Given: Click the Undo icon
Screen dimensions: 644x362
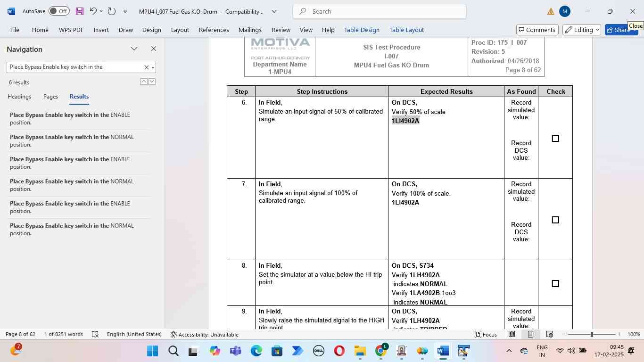Looking at the screenshot, I should pos(93,11).
